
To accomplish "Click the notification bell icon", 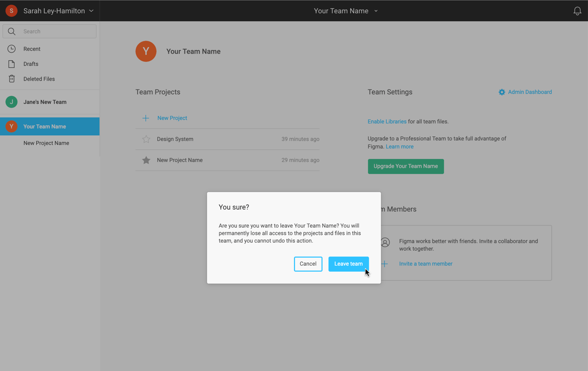I will click(577, 11).
